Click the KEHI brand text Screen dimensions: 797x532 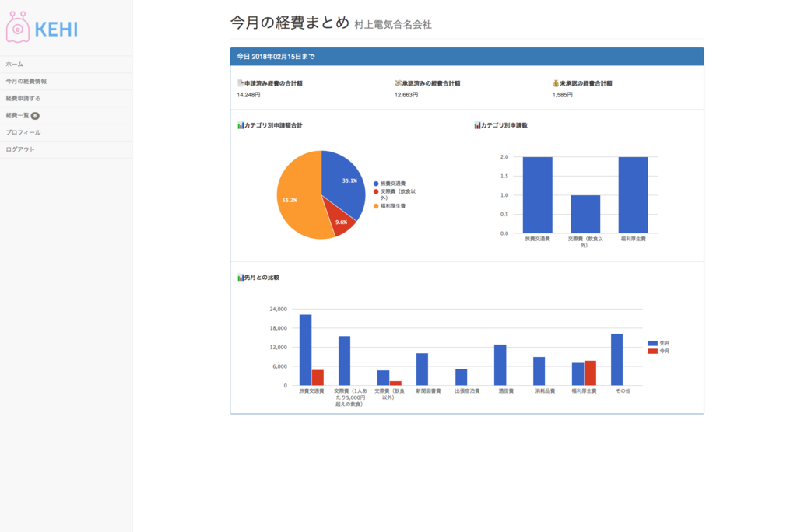point(56,30)
